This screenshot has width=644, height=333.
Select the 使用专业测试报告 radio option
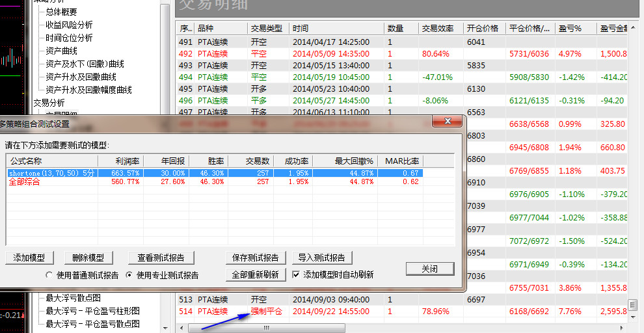[129, 275]
